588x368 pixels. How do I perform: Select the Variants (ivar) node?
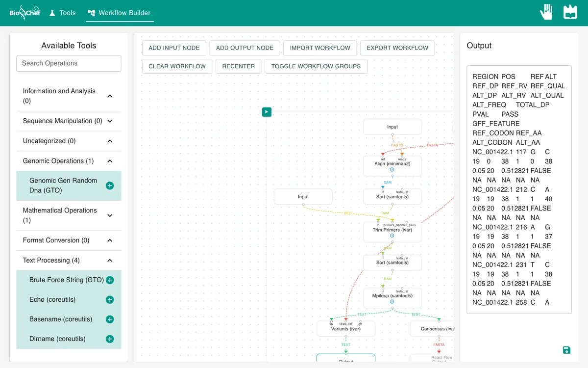coord(346,329)
